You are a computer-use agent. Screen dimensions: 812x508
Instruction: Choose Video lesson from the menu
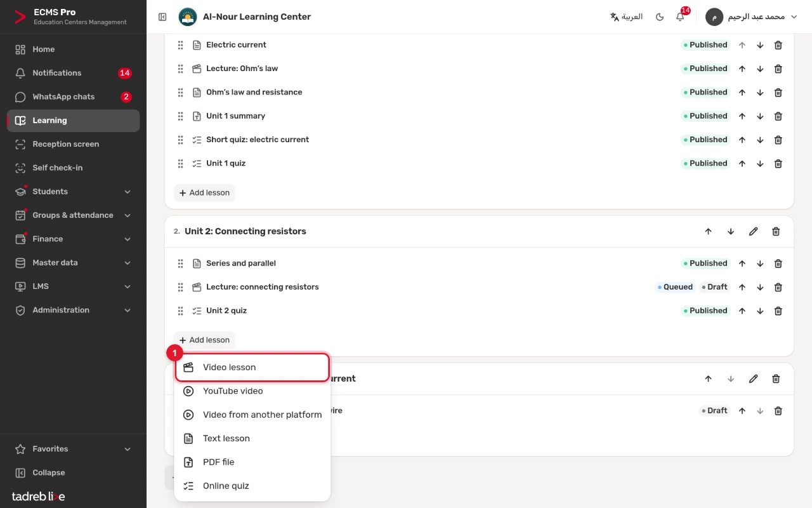252,368
